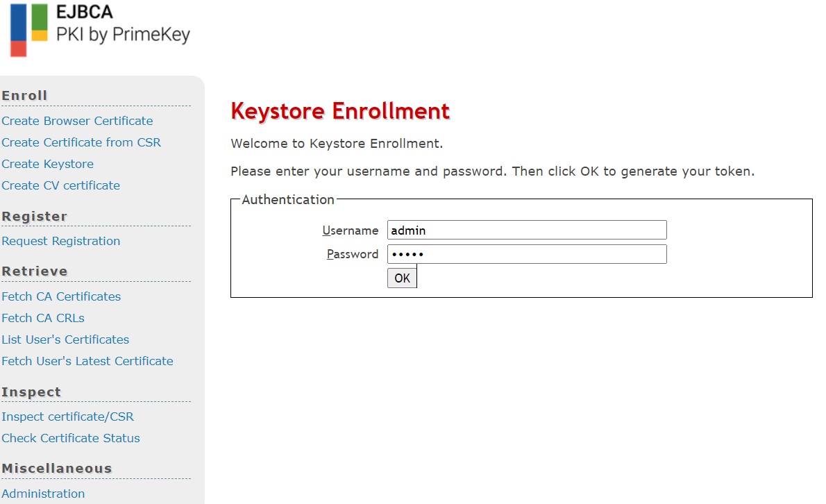Click the Enroll section header
Screen dimensions: 826x504
[x=25, y=96]
